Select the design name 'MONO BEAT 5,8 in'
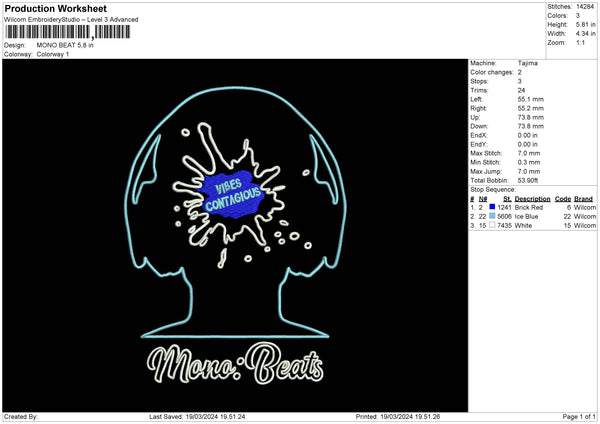 (x=65, y=45)
